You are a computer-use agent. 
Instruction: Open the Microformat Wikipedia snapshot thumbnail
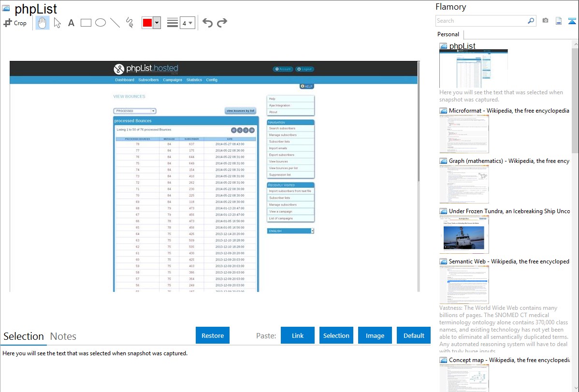click(464, 134)
